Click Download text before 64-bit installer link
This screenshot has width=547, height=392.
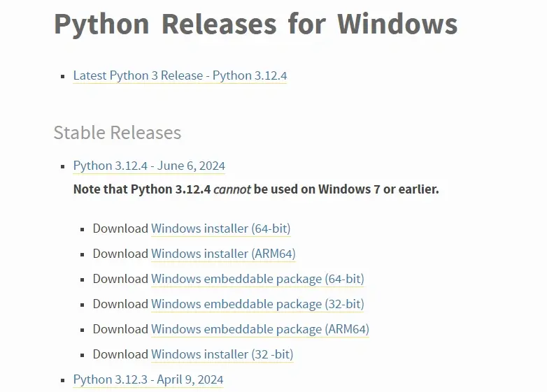[x=120, y=228]
